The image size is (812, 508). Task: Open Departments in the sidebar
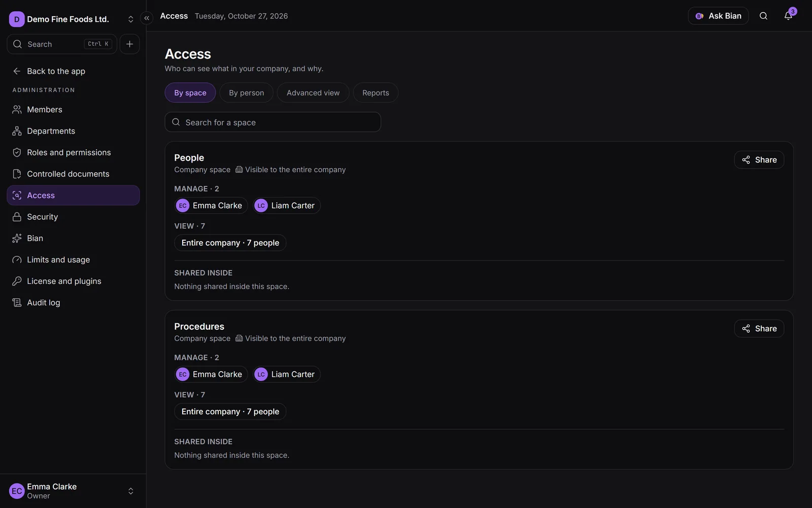tap(73, 131)
